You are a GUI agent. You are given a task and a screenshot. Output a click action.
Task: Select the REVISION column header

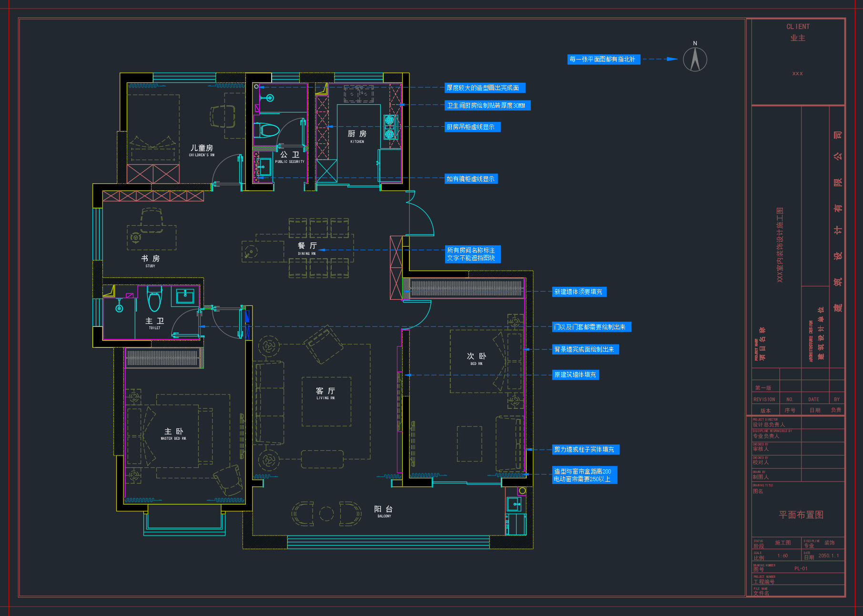(x=764, y=399)
